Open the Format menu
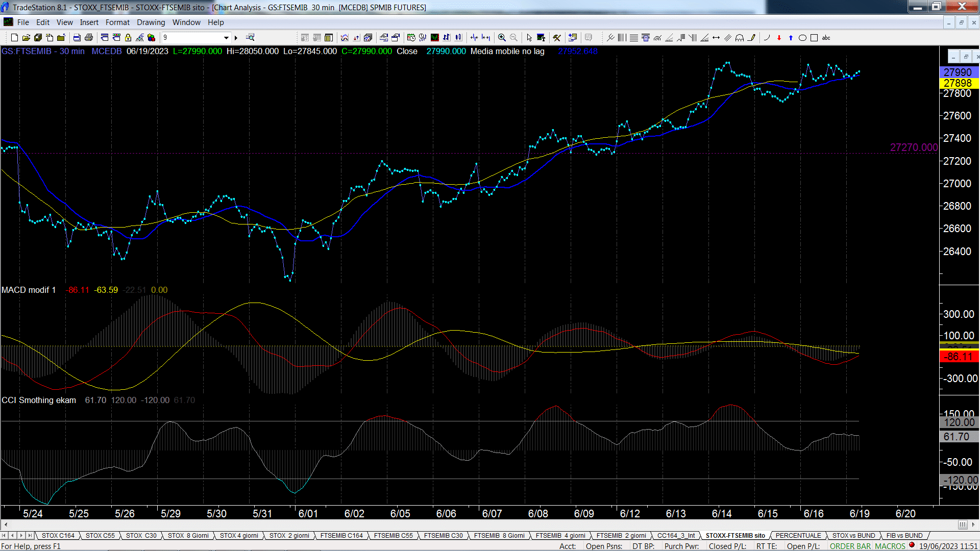This screenshot has width=980, height=551. pos(117,22)
